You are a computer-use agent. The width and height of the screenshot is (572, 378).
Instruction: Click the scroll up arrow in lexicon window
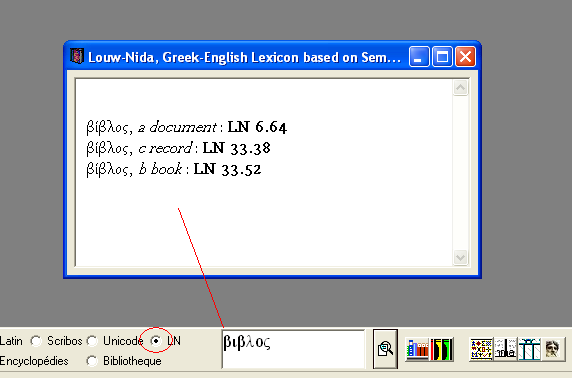pos(460,88)
